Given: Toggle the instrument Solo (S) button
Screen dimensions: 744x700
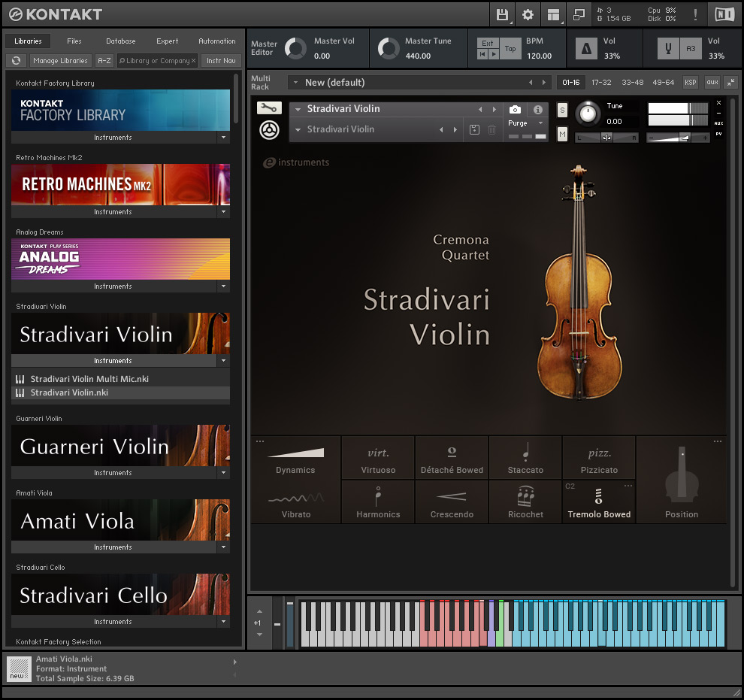Looking at the screenshot, I should [562, 111].
